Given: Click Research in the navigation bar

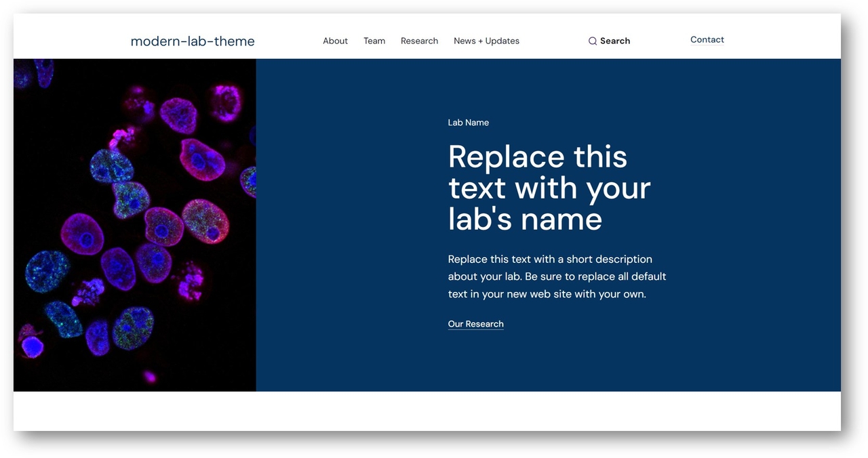Looking at the screenshot, I should click(419, 41).
